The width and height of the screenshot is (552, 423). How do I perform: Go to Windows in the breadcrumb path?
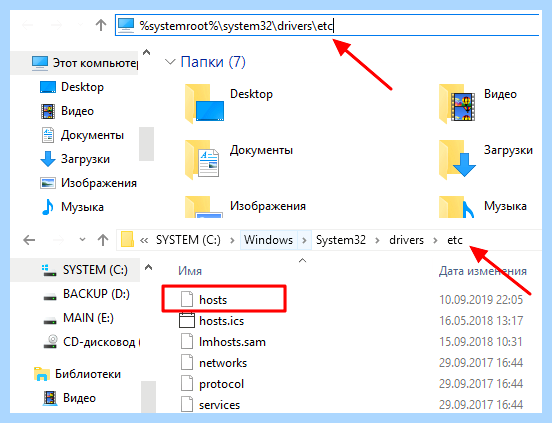tap(268, 240)
